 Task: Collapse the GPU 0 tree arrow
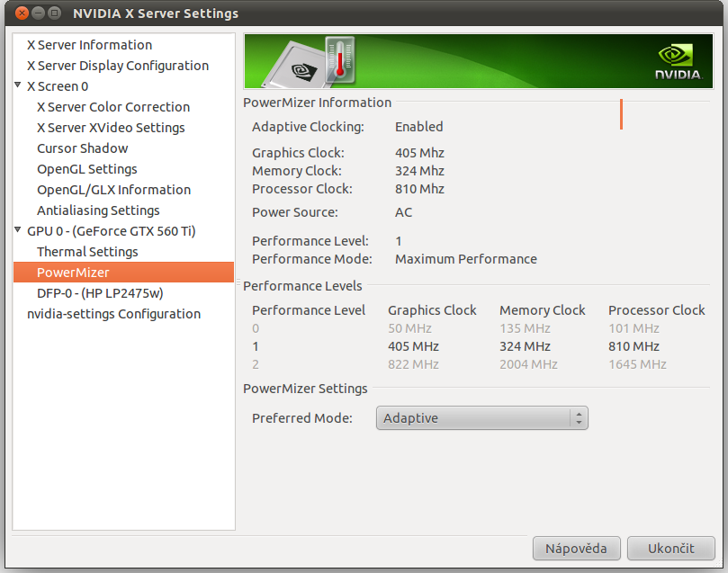pos(18,229)
